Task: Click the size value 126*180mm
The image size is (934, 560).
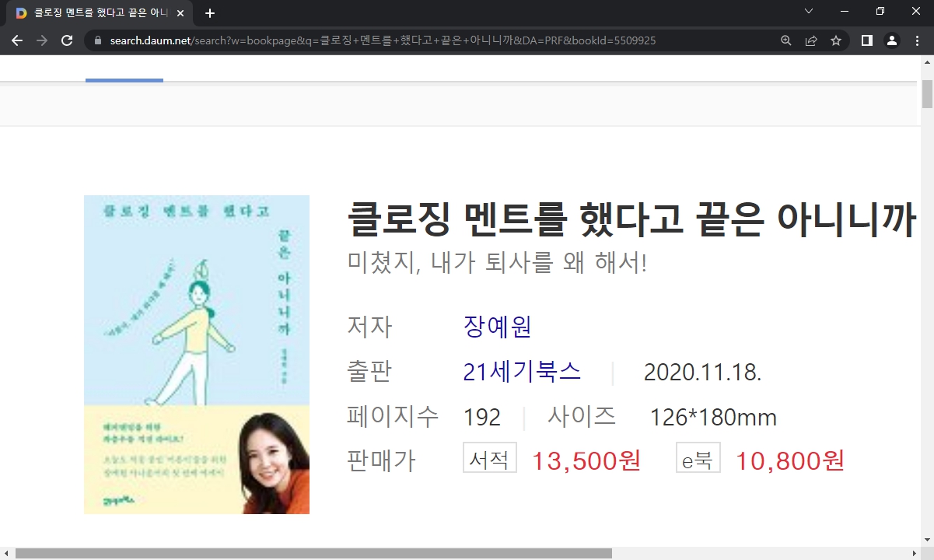Action: 713,418
